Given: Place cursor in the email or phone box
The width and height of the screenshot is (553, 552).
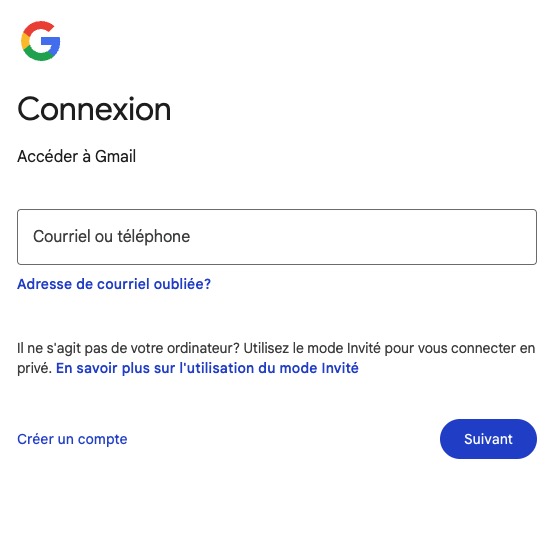Looking at the screenshot, I should click(277, 237).
